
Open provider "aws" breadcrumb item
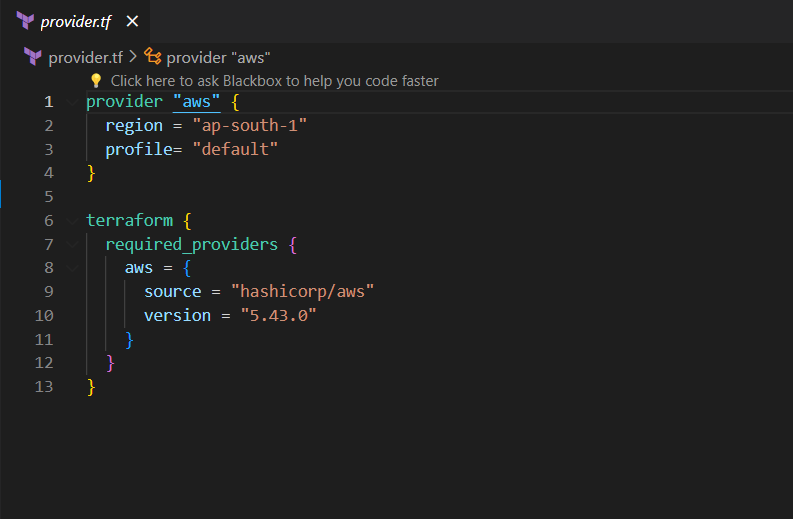(218, 58)
